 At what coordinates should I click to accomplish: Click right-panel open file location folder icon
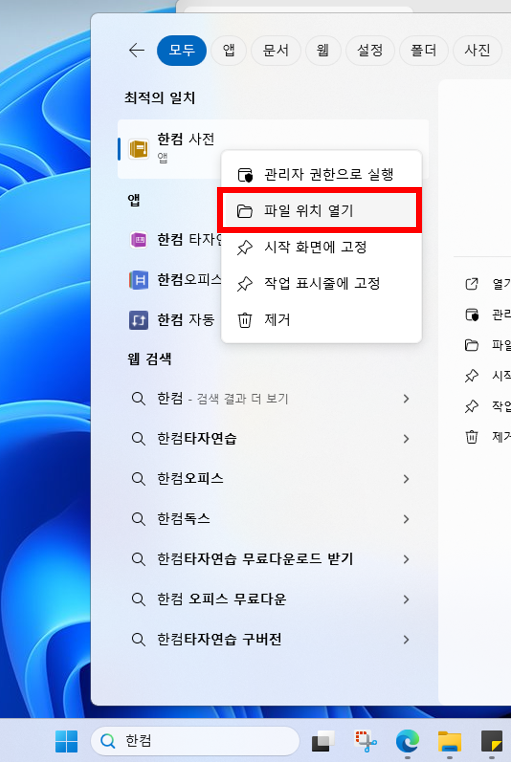tap(472, 345)
